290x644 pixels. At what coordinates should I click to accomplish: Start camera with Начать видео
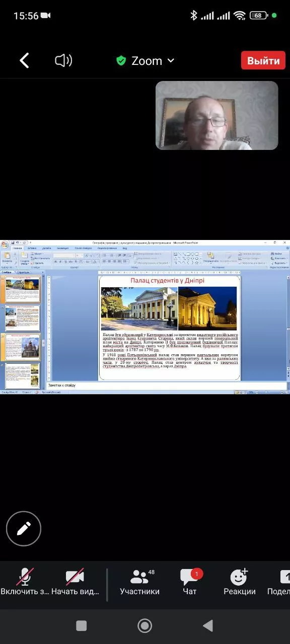pyautogui.click(x=75, y=583)
